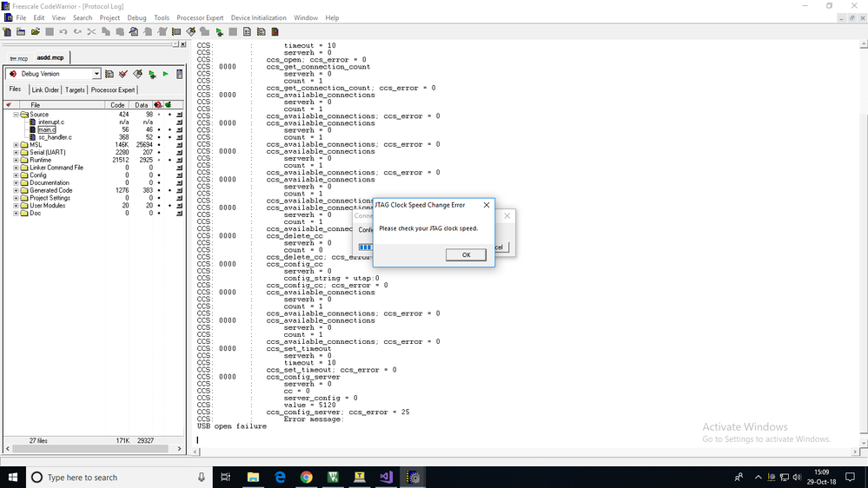Screen dimensions: 868x488
Task: Click the New Text File toolbar icon
Action: point(7,32)
